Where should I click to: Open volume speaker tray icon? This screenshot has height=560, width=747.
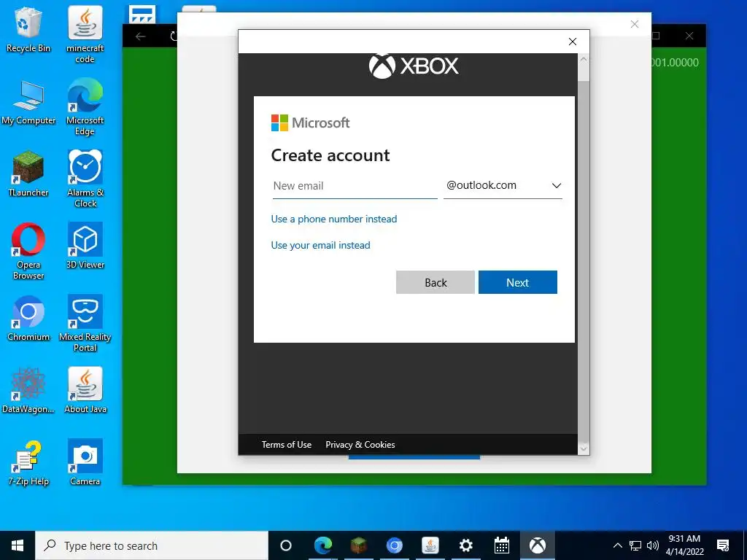click(653, 545)
